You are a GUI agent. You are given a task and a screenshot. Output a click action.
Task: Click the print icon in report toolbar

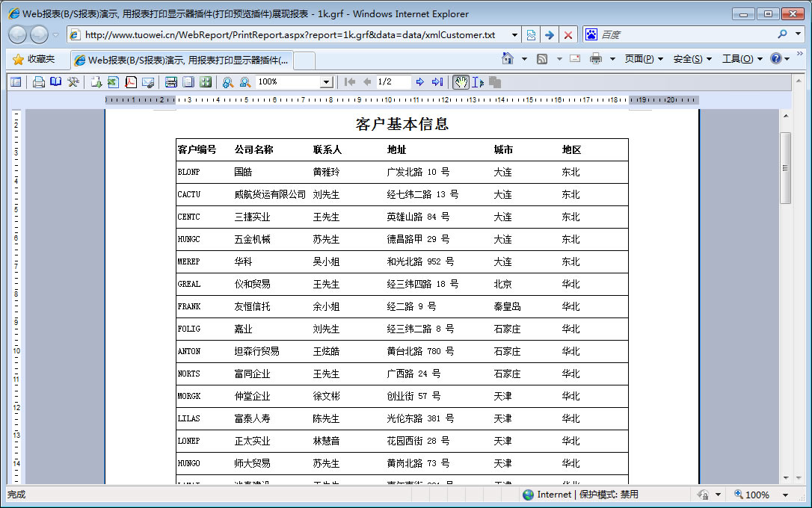tap(38, 82)
